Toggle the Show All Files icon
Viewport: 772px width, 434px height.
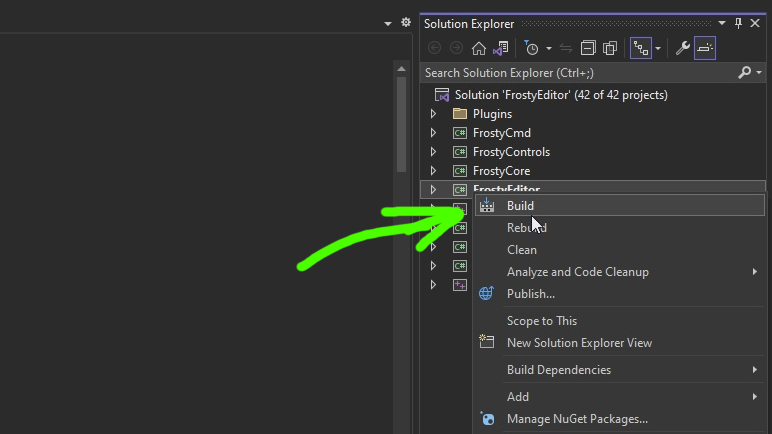[610, 48]
